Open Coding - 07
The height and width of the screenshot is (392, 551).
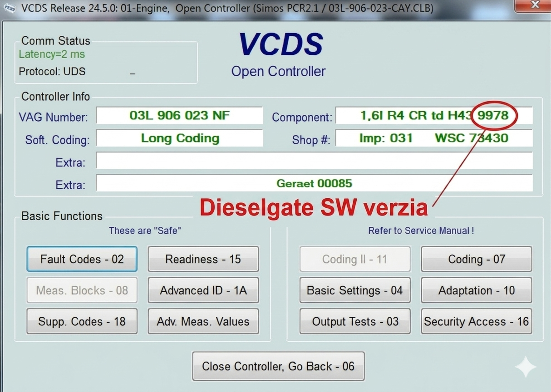click(x=477, y=259)
